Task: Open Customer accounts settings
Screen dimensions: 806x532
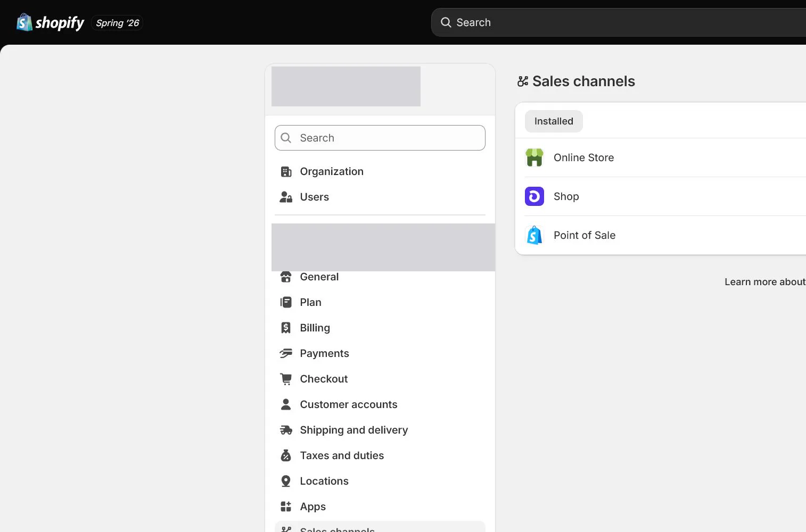Action: point(380,404)
